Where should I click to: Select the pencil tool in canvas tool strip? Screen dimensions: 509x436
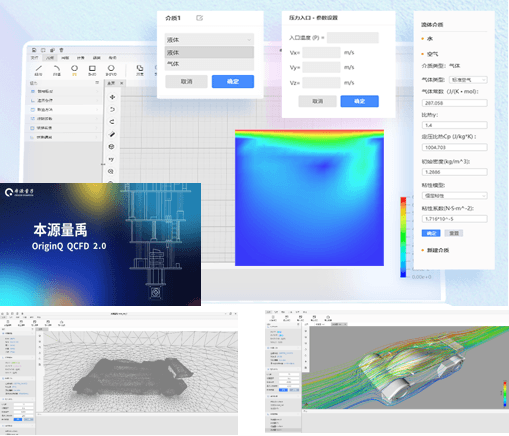tap(112, 134)
